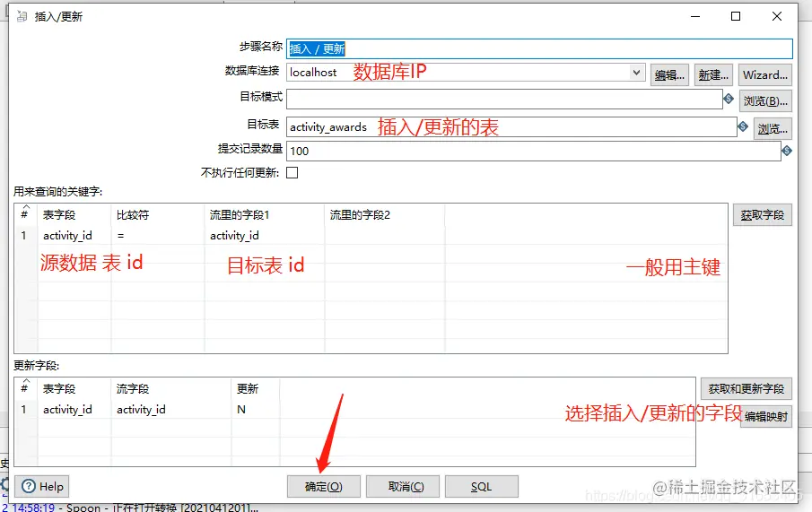Click 编辑... to edit the database connection

[x=669, y=75]
